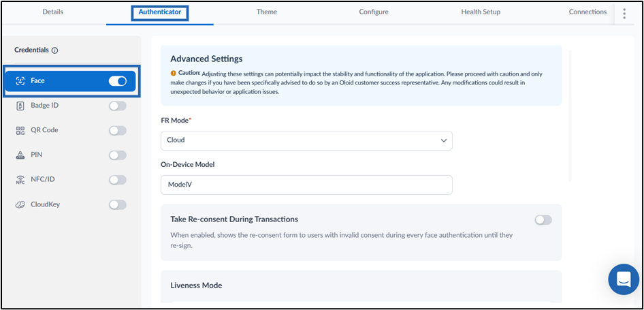The image size is (644, 310).
Task: Enable the QR Code toggle
Action: point(118,130)
